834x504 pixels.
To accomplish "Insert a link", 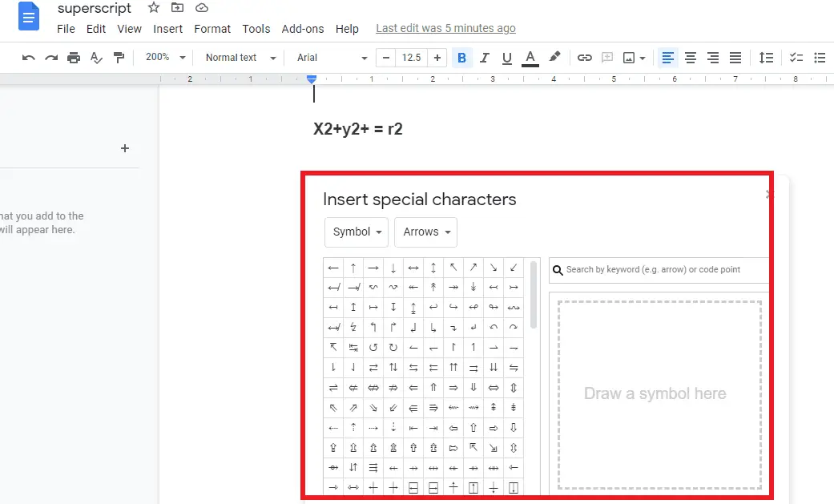I will (584, 57).
